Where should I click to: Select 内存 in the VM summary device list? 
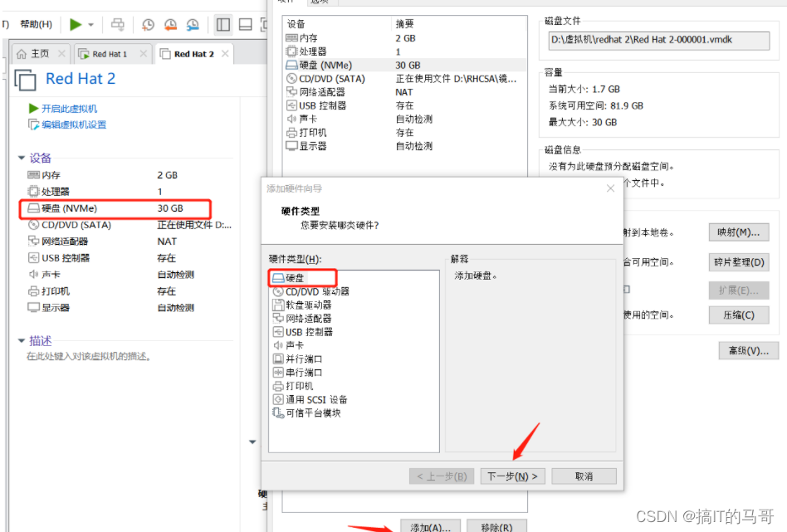coord(130,175)
